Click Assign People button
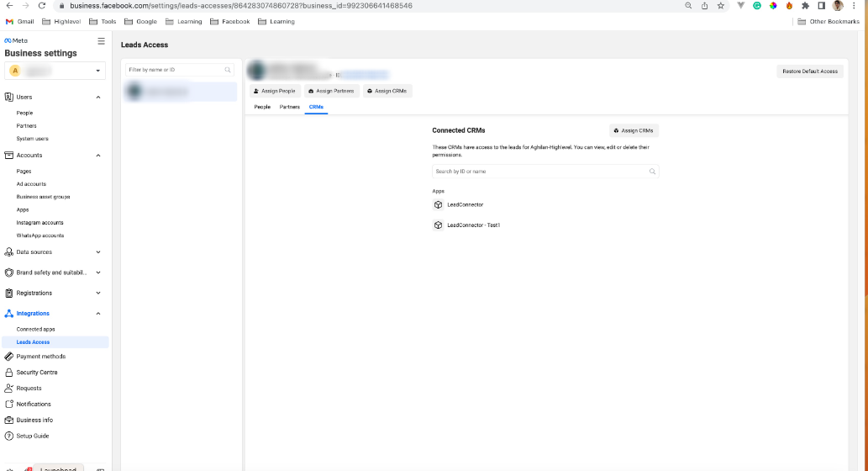Viewport: 868px width, 471px height. coord(275,91)
